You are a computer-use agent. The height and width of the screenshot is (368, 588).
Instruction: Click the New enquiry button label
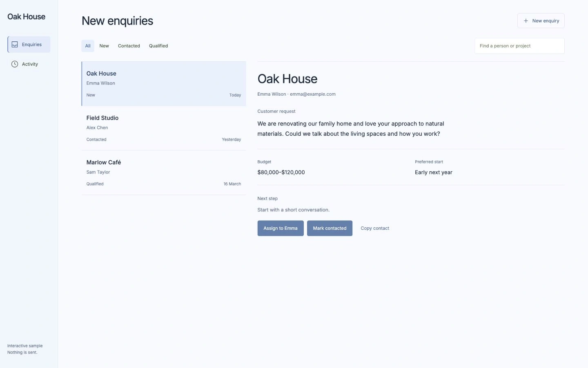[546, 21]
